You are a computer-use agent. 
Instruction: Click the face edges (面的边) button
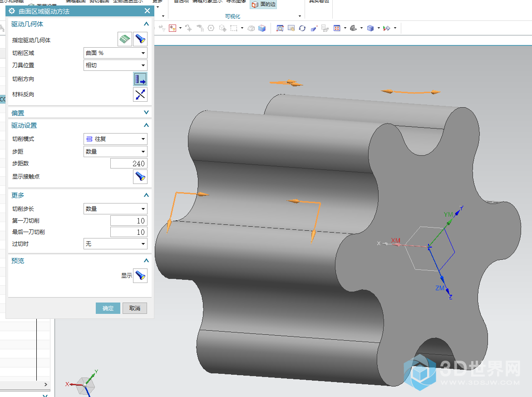[x=264, y=4]
